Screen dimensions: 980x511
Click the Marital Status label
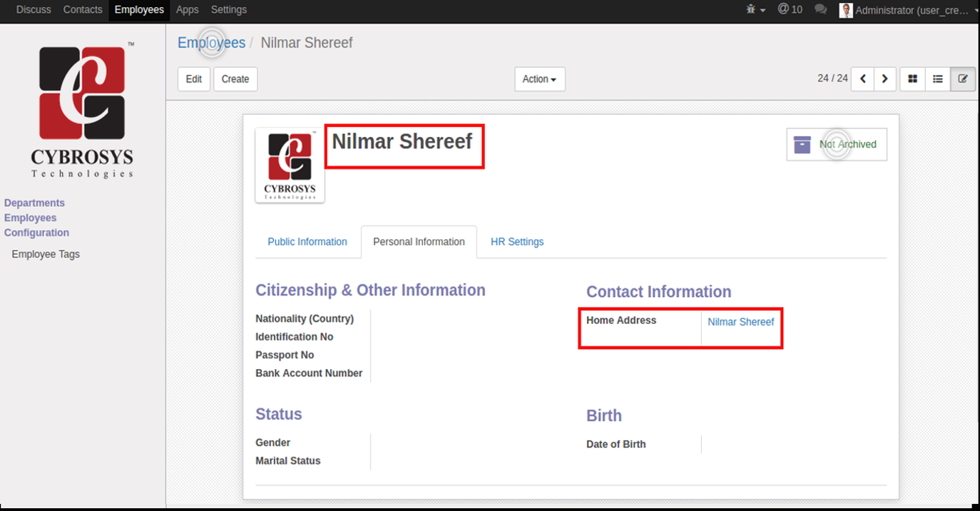point(288,461)
